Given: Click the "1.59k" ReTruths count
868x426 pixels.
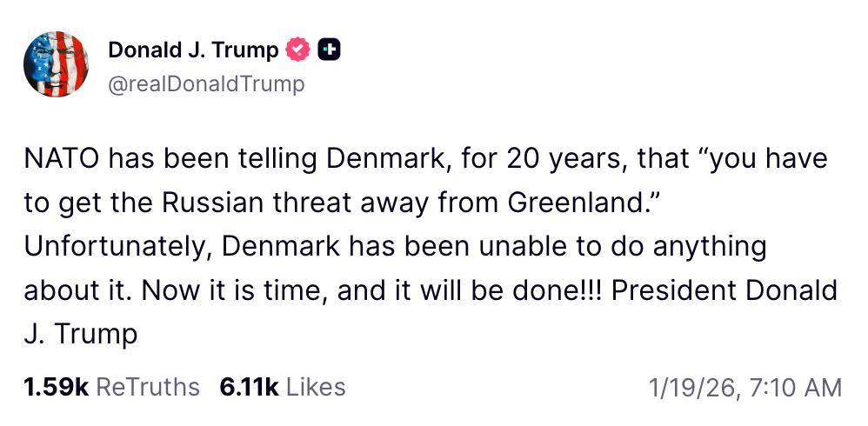Looking at the screenshot, I should point(56,387).
